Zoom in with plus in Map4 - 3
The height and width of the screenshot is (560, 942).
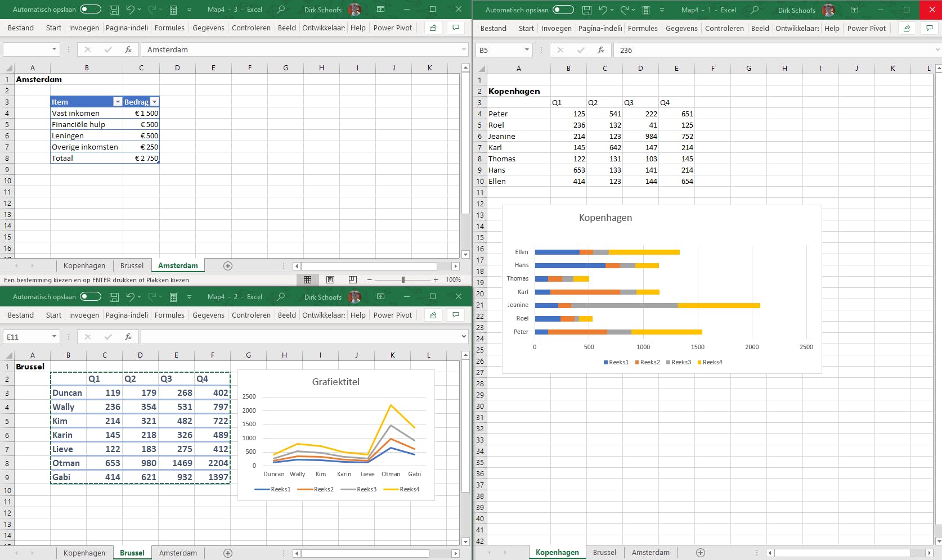point(436,279)
